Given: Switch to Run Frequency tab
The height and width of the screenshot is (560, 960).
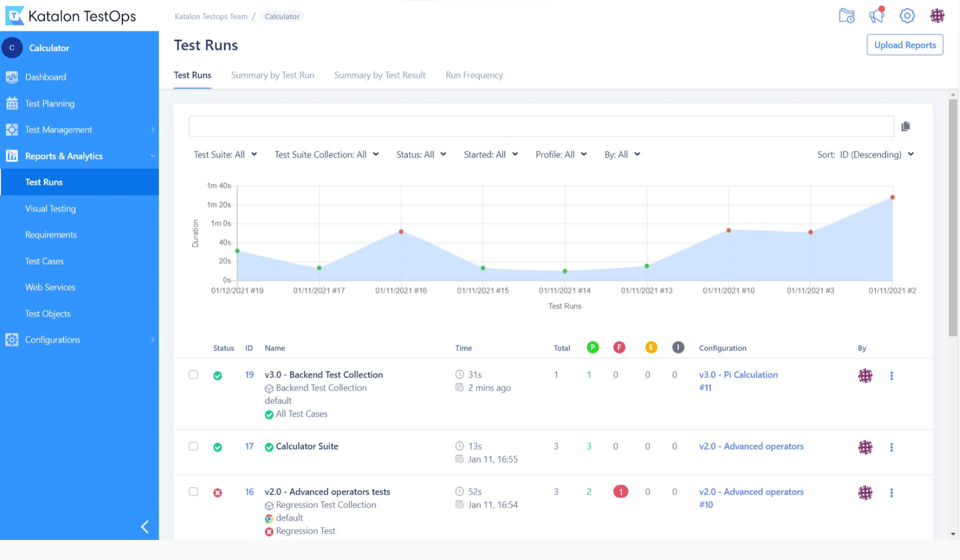Looking at the screenshot, I should (474, 75).
